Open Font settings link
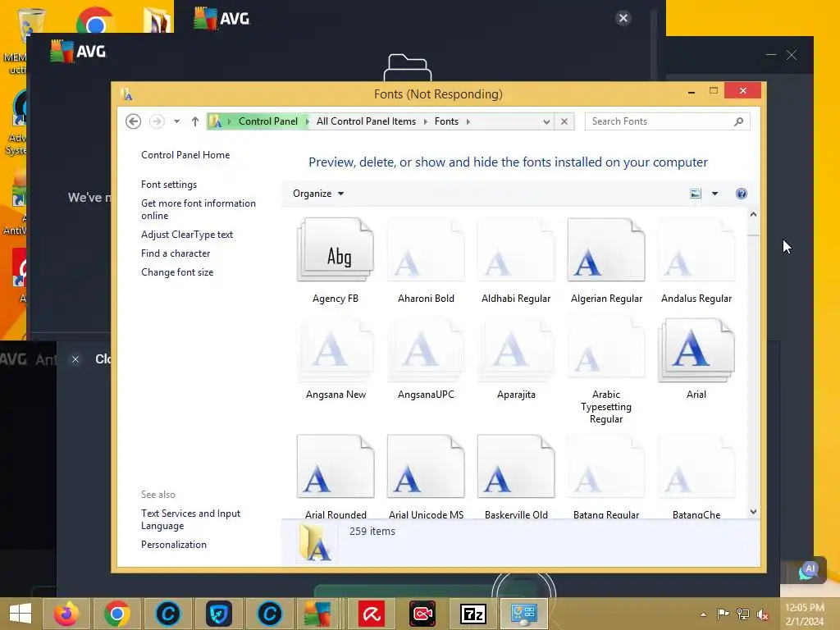This screenshot has height=630, width=840. tap(169, 185)
